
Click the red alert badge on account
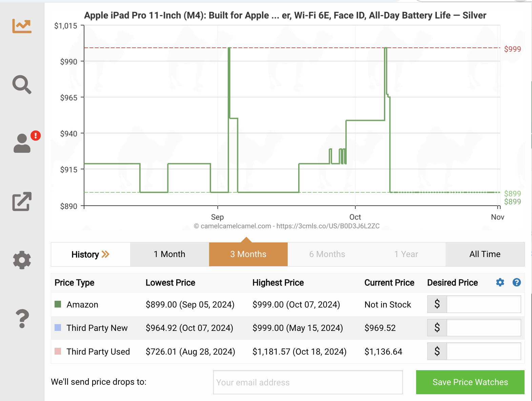tap(36, 136)
